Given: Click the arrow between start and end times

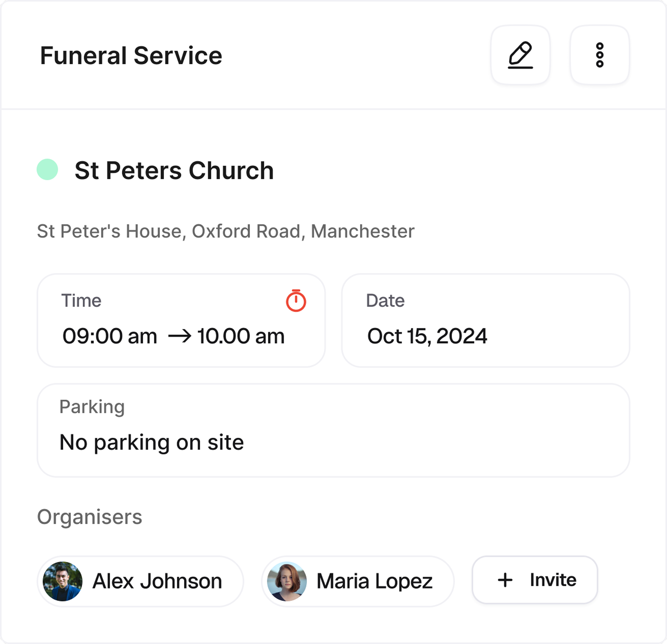Looking at the screenshot, I should pos(180,336).
